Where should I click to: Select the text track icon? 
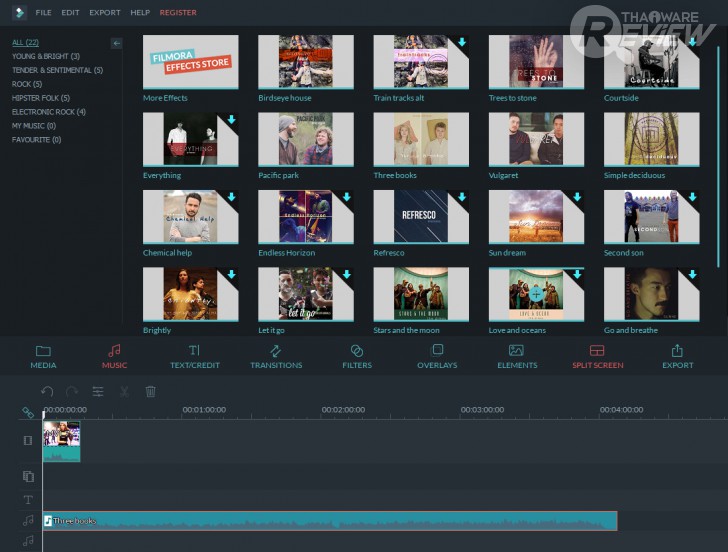click(28, 500)
